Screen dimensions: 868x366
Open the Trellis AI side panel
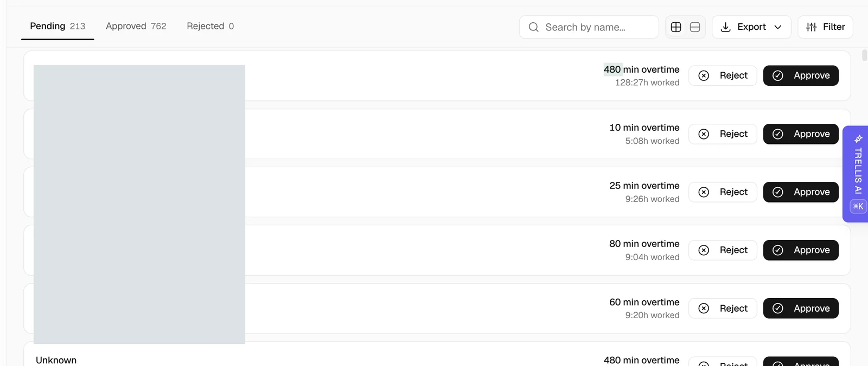click(x=856, y=174)
